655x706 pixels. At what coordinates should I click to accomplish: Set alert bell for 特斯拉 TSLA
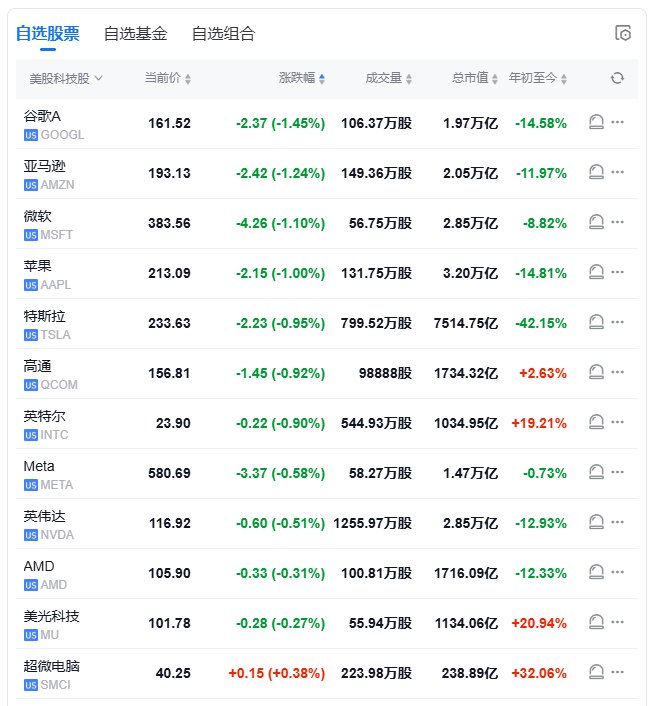pos(596,322)
